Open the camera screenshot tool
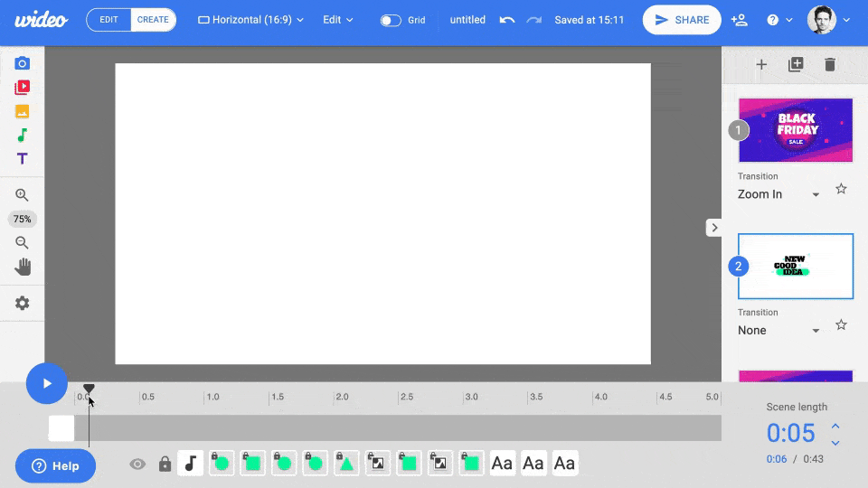The height and width of the screenshot is (488, 868). coord(22,63)
